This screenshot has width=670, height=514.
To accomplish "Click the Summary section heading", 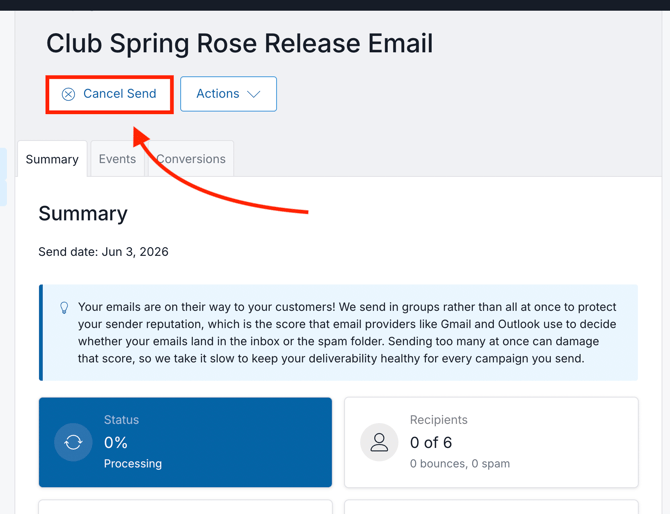I will click(x=83, y=213).
